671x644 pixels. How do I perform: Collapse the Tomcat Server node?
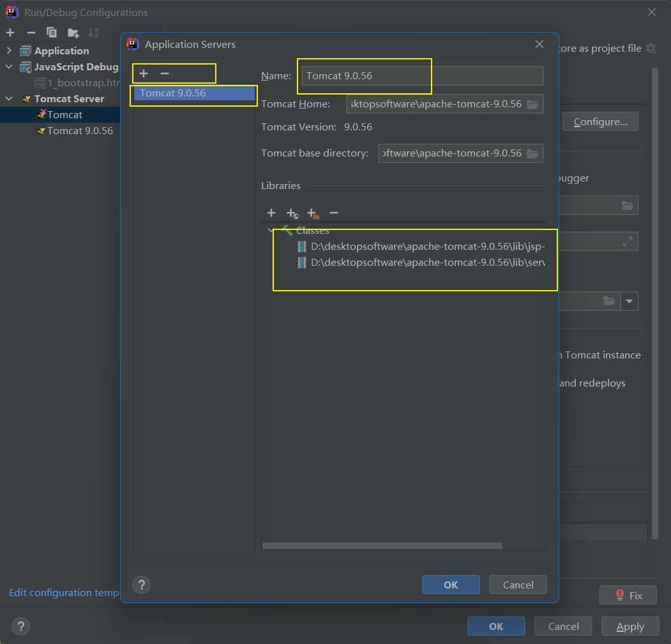point(9,98)
